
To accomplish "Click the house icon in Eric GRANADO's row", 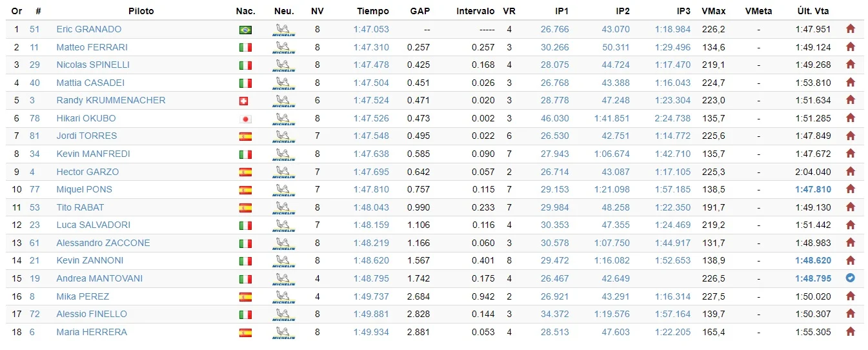I will tap(850, 29).
